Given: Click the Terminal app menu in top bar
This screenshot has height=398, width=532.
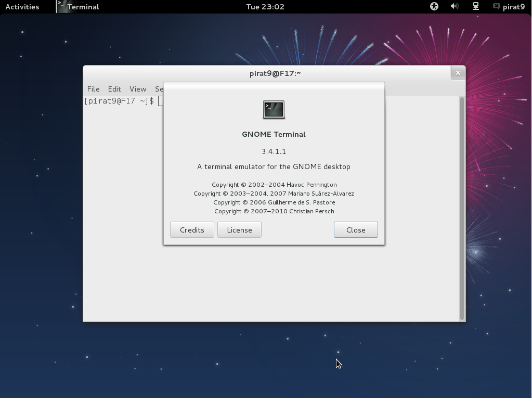Looking at the screenshot, I should [78, 7].
